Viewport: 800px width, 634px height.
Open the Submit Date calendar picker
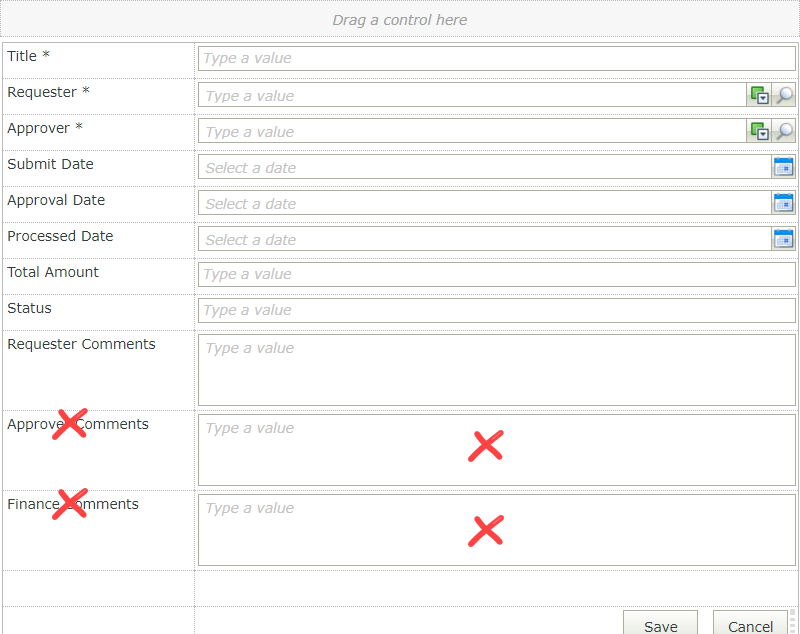(x=784, y=167)
